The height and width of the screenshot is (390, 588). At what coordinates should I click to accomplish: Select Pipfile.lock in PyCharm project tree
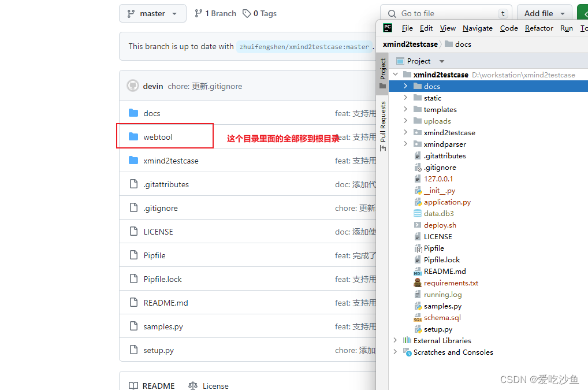(442, 260)
